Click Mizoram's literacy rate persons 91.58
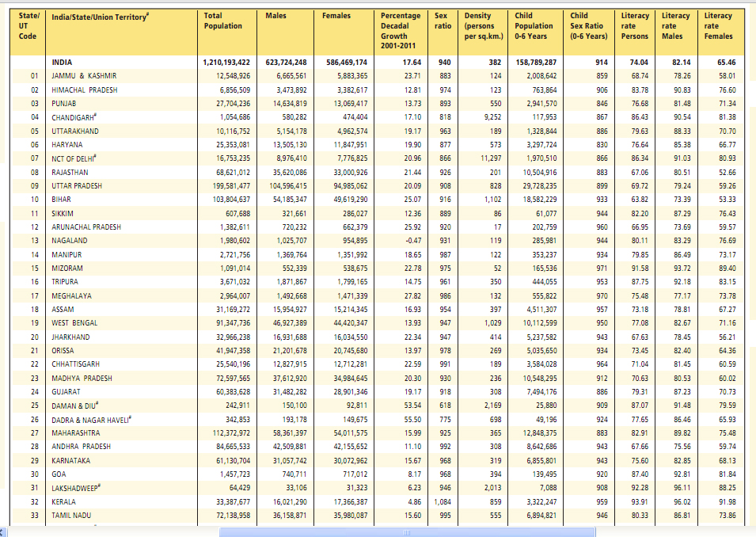756x537 pixels. 640,268
